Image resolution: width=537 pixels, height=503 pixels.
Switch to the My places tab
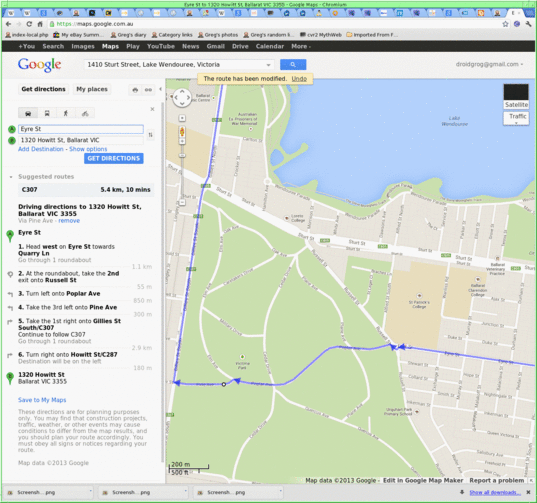92,89
